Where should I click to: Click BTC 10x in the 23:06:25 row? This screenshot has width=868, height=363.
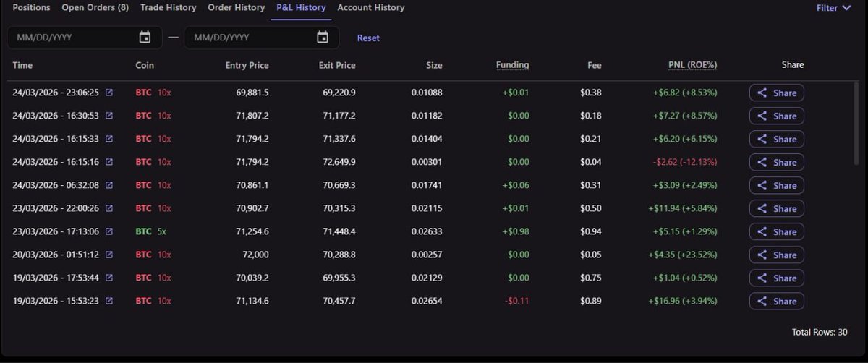coord(153,93)
